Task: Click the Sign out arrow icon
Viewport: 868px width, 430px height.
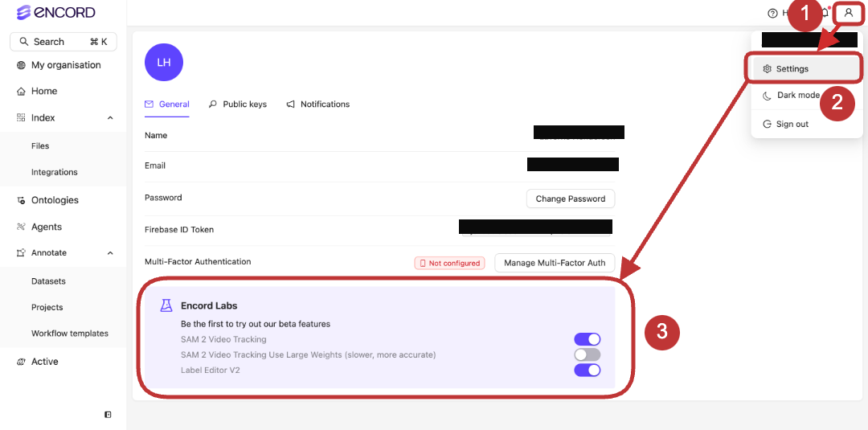Action: 767,124
